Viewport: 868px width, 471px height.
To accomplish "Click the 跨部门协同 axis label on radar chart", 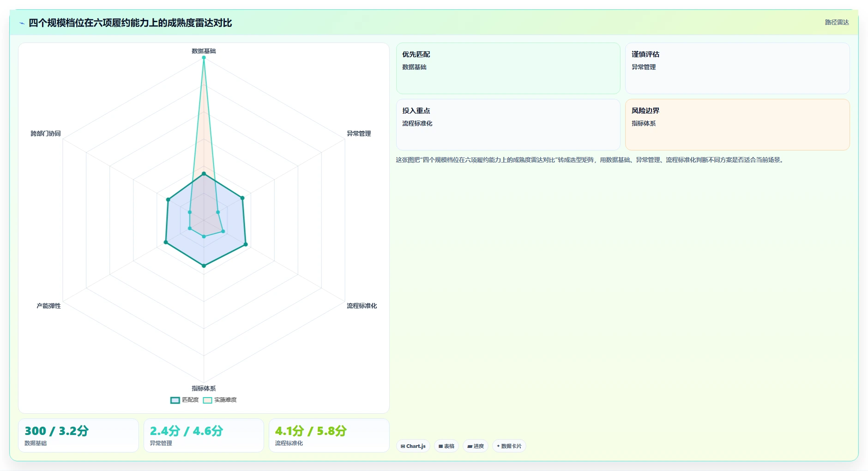I will coord(45,133).
